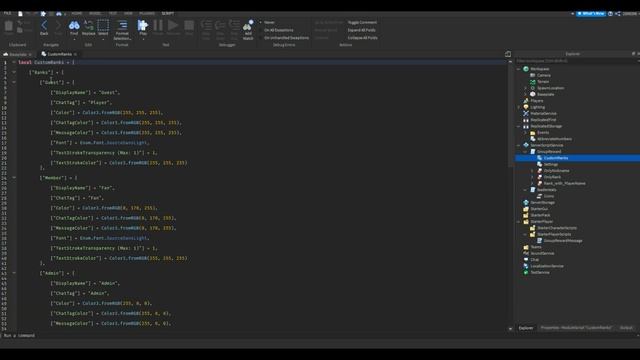The height and width of the screenshot is (360, 640).
Task: Open the help question mark icon
Action: pyautogui.click(x=611, y=13)
